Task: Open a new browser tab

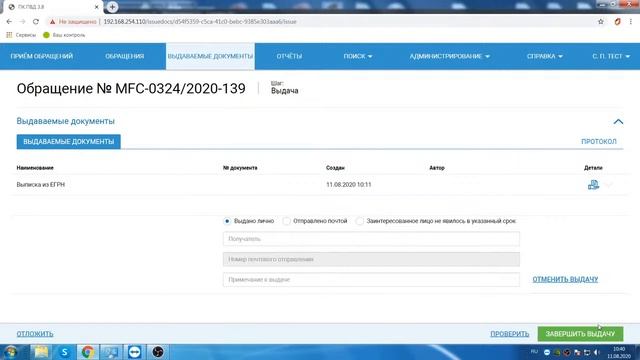Action: [x=112, y=7]
